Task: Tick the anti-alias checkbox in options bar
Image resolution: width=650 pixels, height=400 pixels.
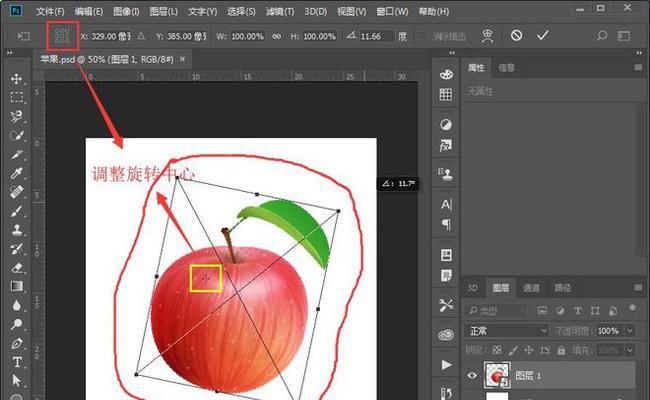Action: coord(422,36)
